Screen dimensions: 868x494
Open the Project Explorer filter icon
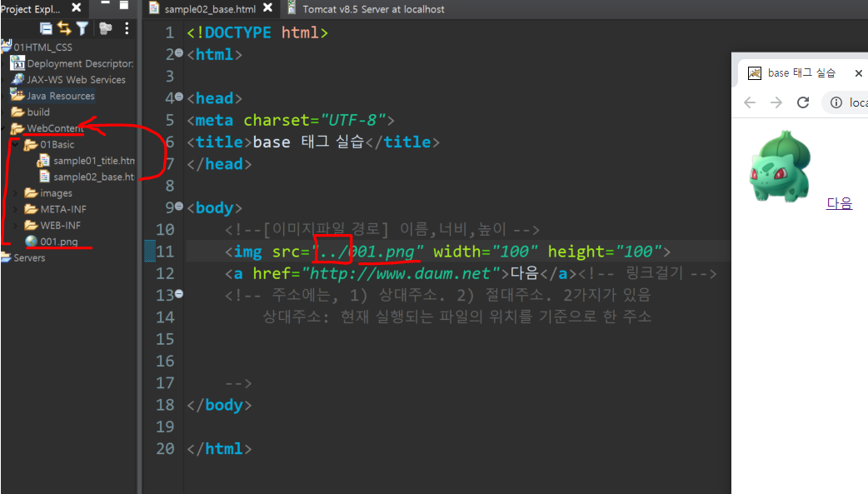[x=82, y=28]
